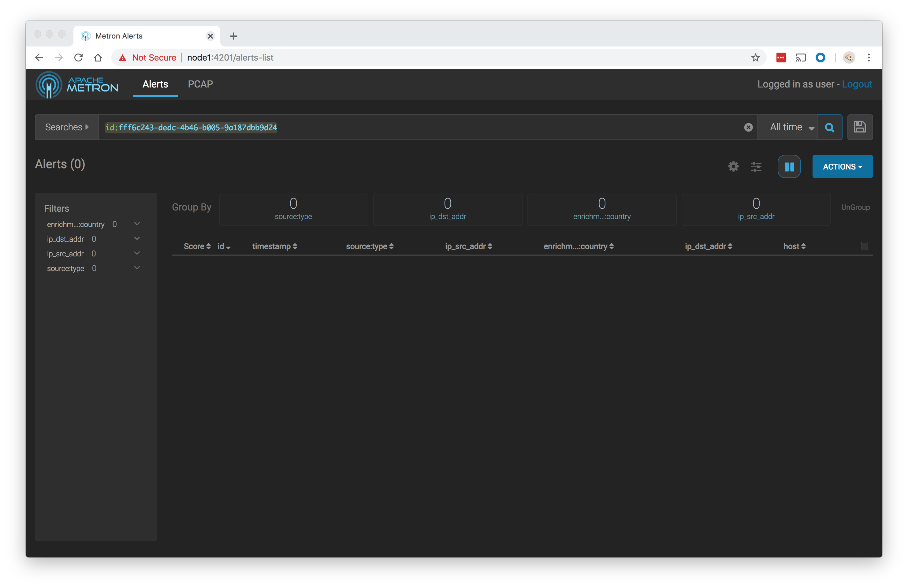Select the Alerts tab
The width and height of the screenshot is (908, 588).
click(155, 84)
